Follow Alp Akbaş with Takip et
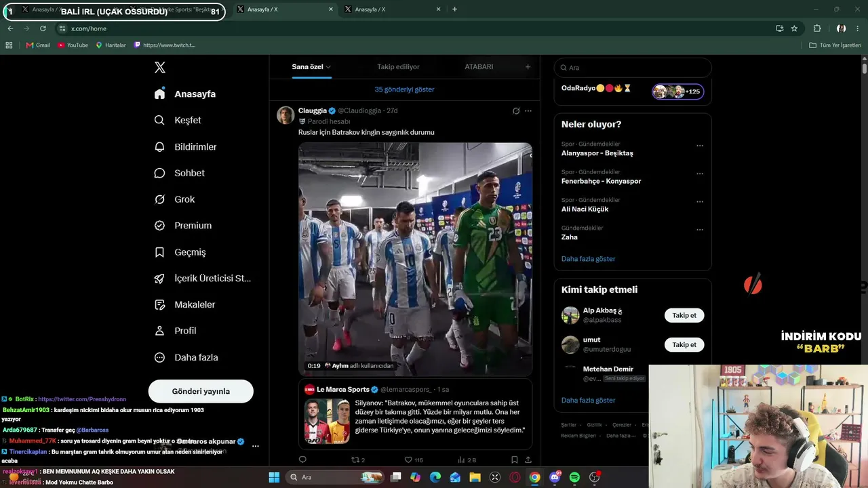This screenshot has width=868, height=488. (684, 315)
